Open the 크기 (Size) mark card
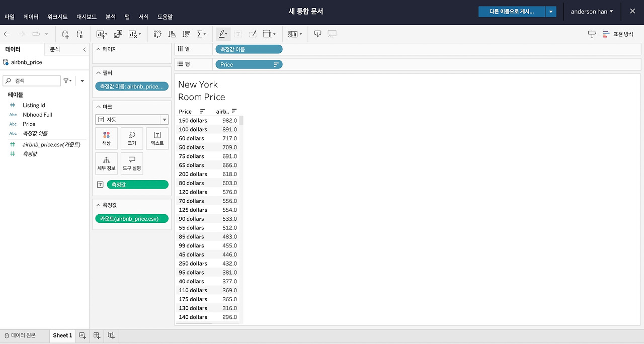Image resolution: width=644 pixels, height=344 pixels. 132,138
